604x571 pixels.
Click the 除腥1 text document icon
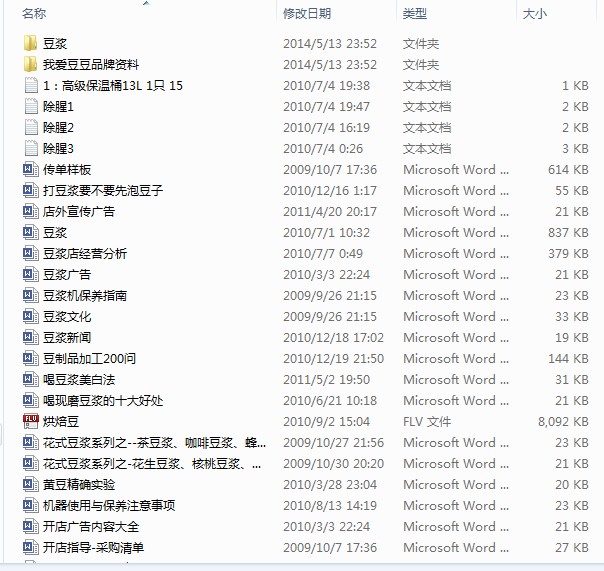pos(30,107)
